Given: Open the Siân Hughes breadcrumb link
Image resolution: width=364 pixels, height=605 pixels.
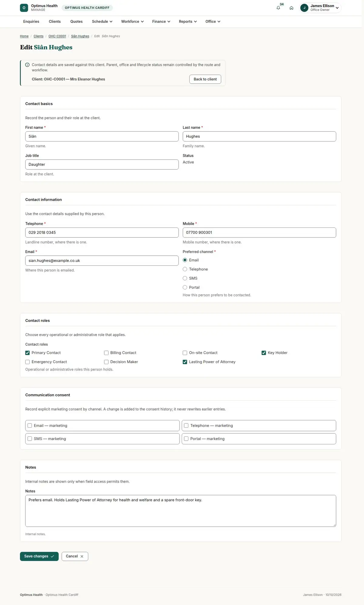Looking at the screenshot, I should pyautogui.click(x=80, y=36).
